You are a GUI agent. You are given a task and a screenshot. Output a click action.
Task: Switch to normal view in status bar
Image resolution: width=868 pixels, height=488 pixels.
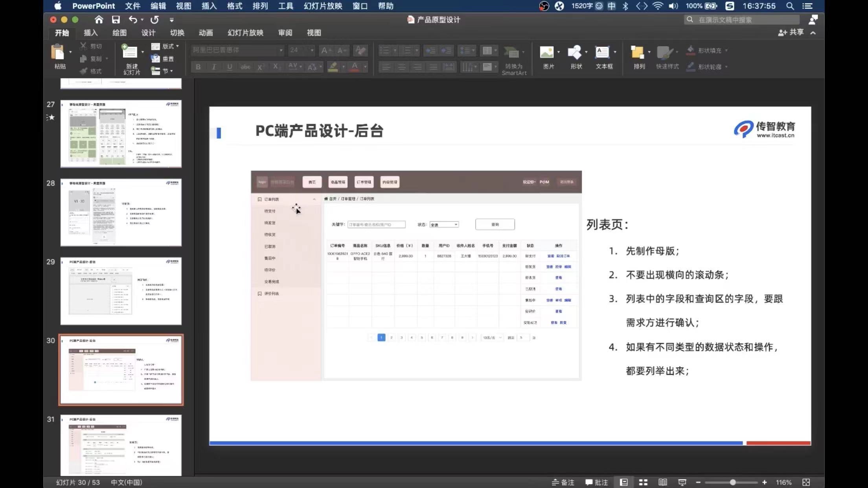[x=624, y=482]
